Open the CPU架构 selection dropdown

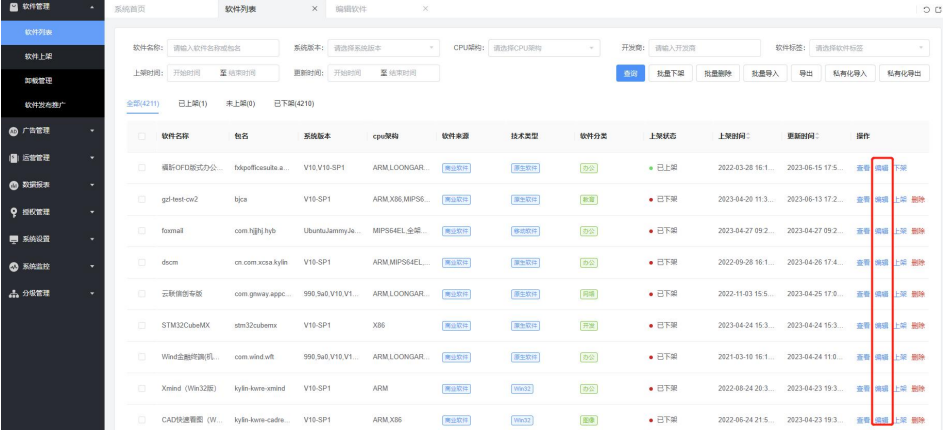tap(544, 47)
